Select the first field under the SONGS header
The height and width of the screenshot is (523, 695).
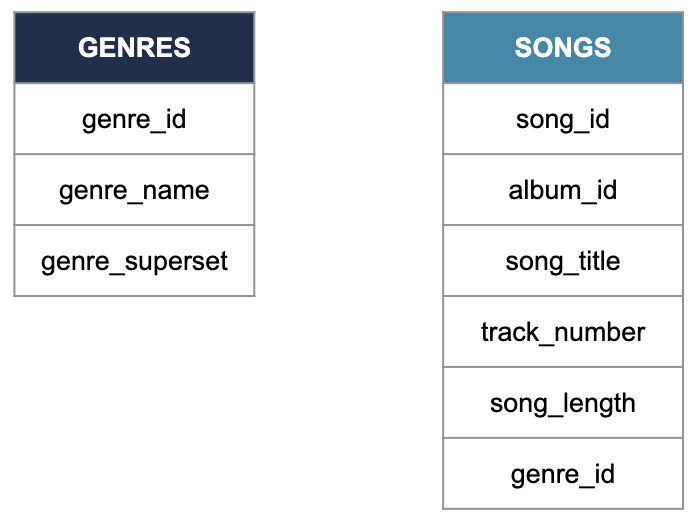[x=563, y=119]
